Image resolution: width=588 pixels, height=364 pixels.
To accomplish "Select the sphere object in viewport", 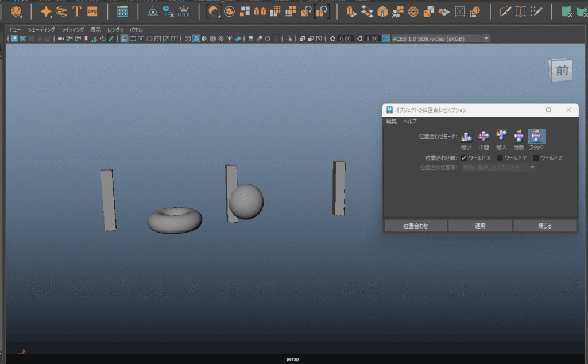I will [247, 202].
